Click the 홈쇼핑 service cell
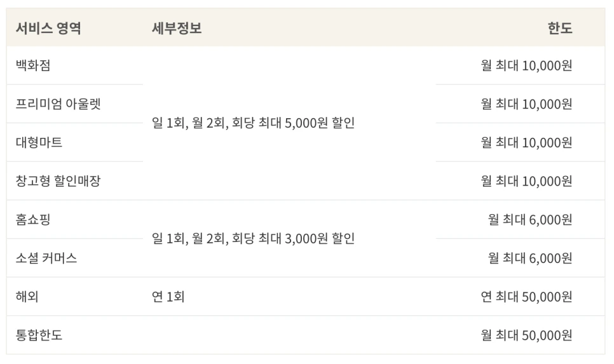This screenshot has width=614, height=364. pos(33,219)
